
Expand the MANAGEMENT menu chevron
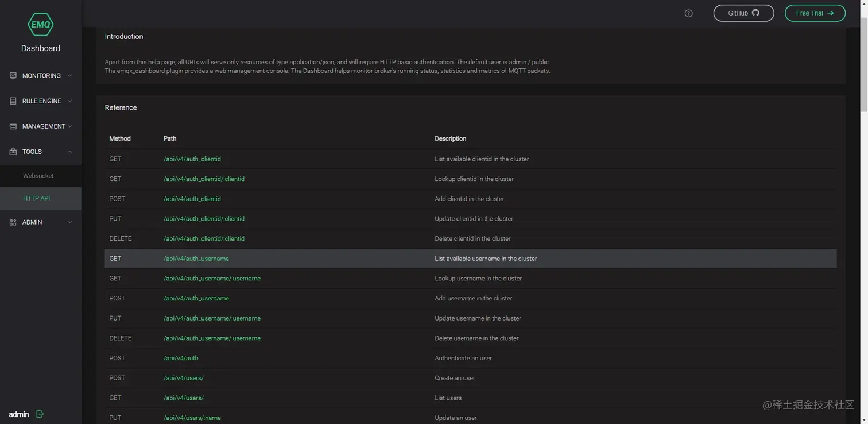coord(69,126)
